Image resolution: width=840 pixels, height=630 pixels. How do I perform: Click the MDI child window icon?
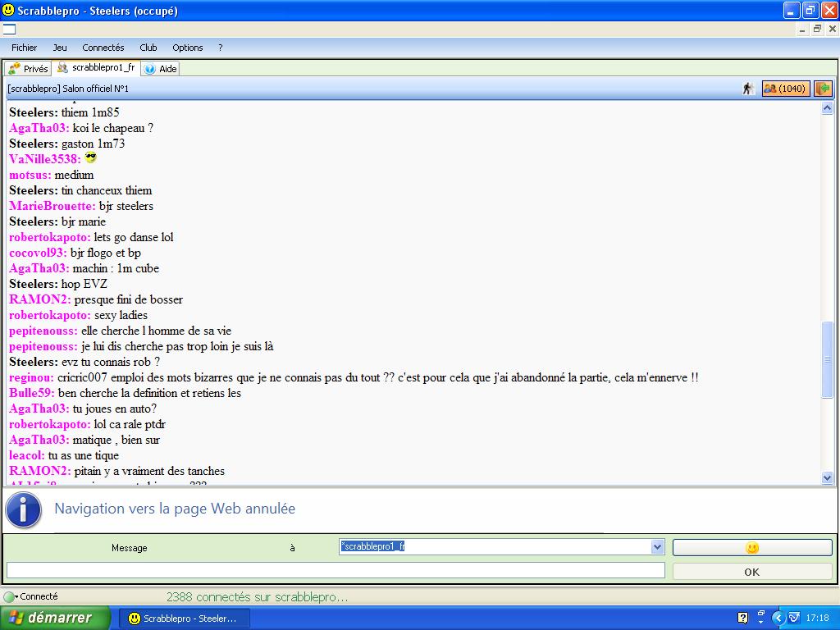click(x=9, y=29)
